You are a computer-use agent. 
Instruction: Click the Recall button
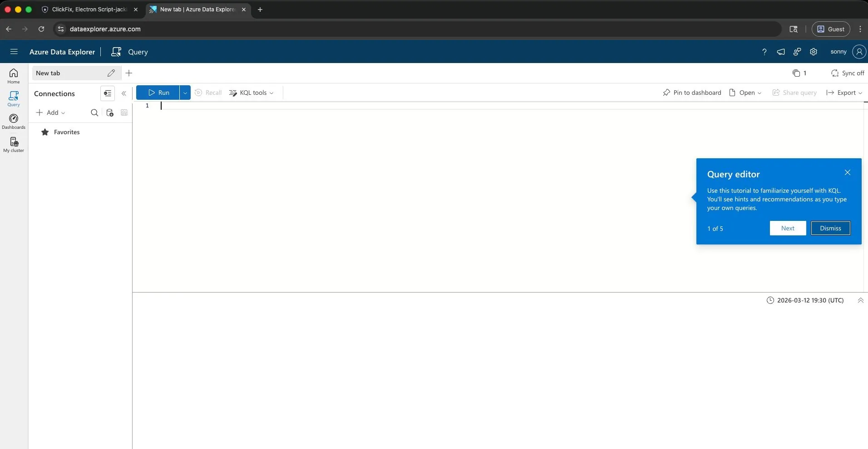click(x=208, y=93)
